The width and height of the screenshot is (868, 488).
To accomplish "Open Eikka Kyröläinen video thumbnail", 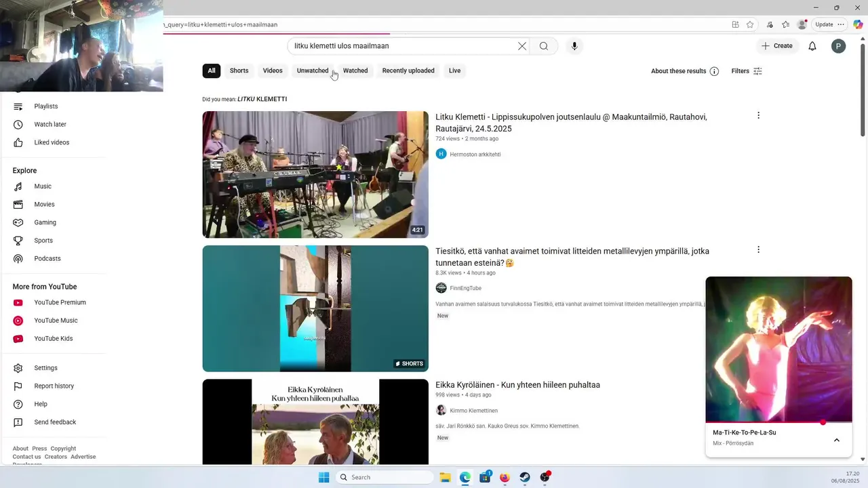I will [x=315, y=422].
